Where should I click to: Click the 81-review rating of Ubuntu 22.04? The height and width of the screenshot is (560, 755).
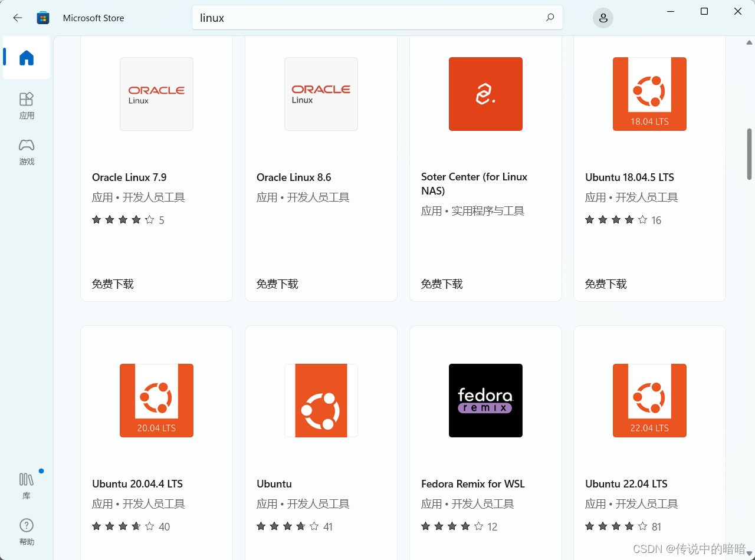tap(623, 526)
